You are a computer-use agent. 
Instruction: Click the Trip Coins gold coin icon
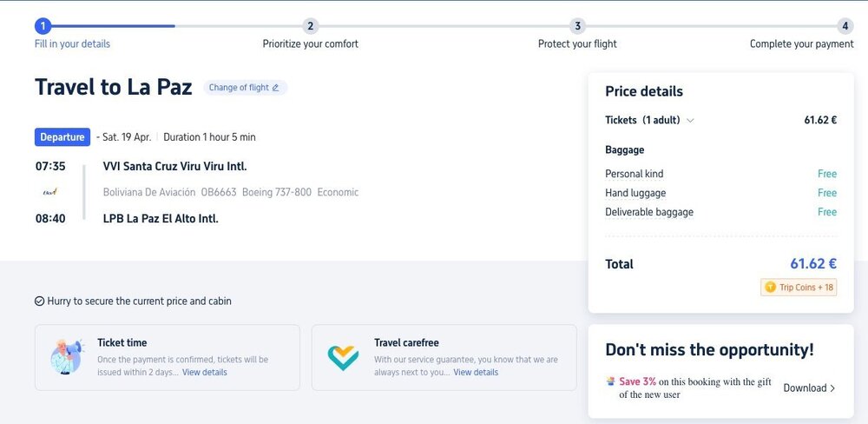(x=769, y=288)
